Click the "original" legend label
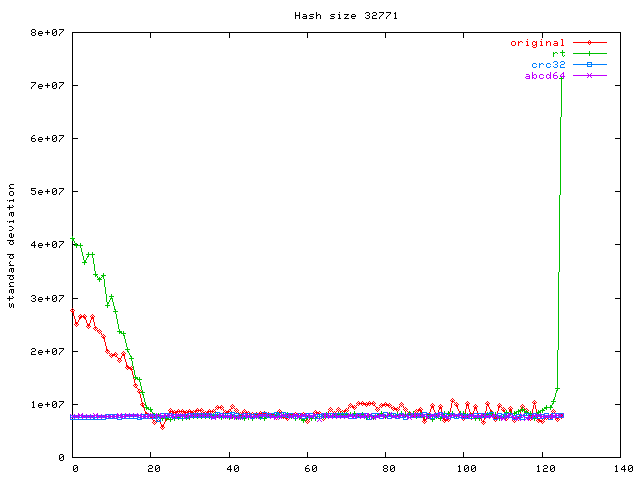The height and width of the screenshot is (480, 640). click(x=538, y=43)
